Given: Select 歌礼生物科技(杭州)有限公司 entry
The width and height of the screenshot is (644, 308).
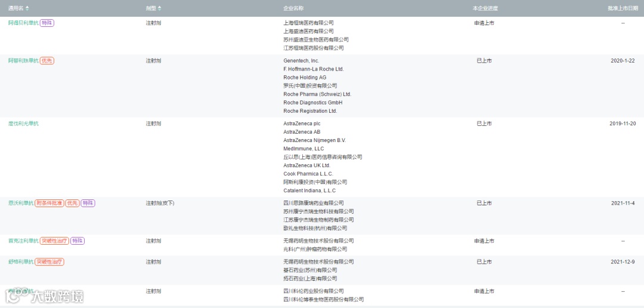Looking at the screenshot, I should (315, 228).
